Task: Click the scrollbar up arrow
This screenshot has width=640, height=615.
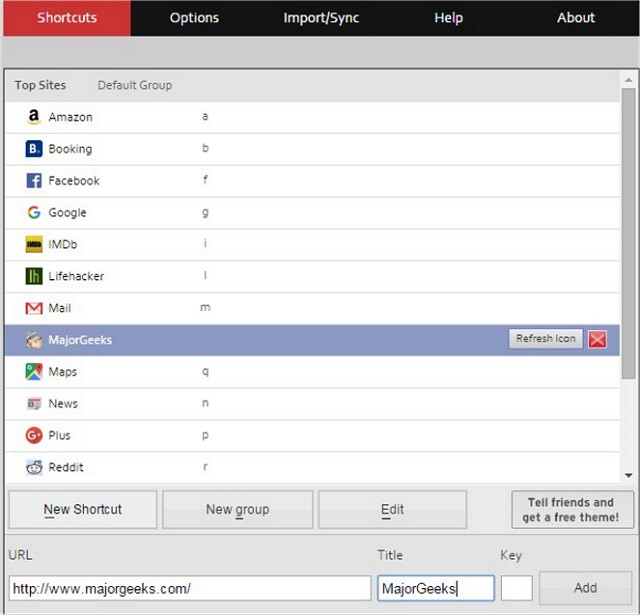Action: [x=629, y=80]
